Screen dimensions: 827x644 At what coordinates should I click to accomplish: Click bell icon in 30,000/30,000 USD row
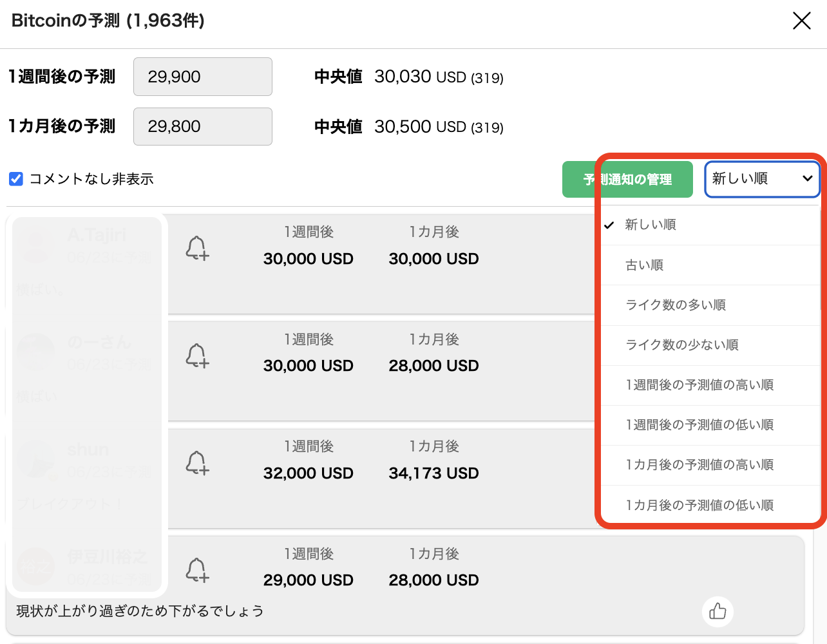(x=197, y=248)
